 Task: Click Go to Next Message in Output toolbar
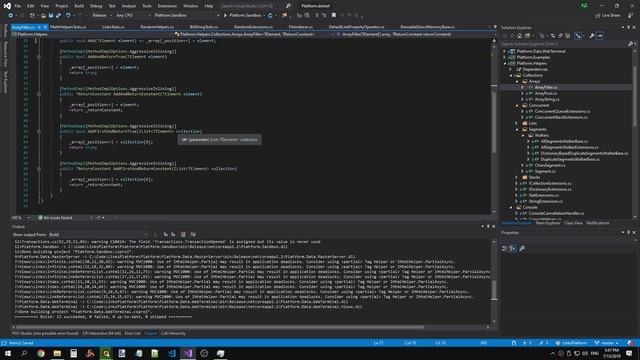click(x=173, y=235)
